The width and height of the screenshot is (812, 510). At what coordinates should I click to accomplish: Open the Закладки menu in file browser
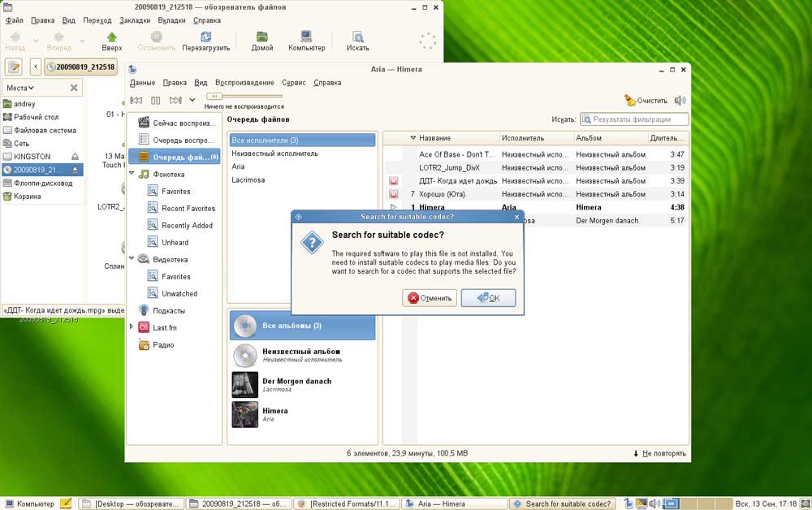pos(134,19)
